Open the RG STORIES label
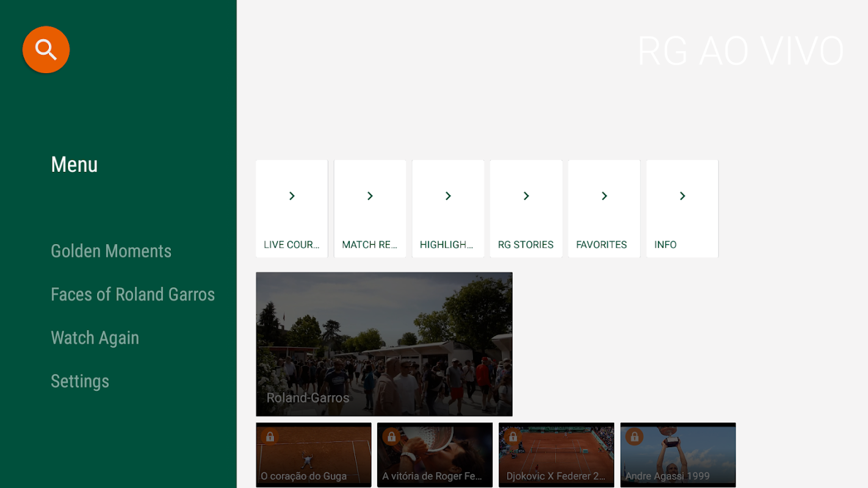868x488 pixels. [x=526, y=245]
